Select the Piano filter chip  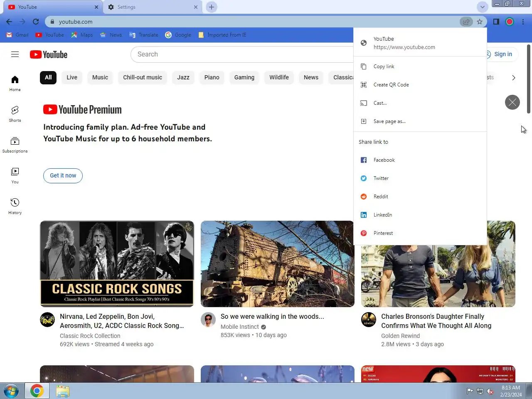[x=212, y=77]
